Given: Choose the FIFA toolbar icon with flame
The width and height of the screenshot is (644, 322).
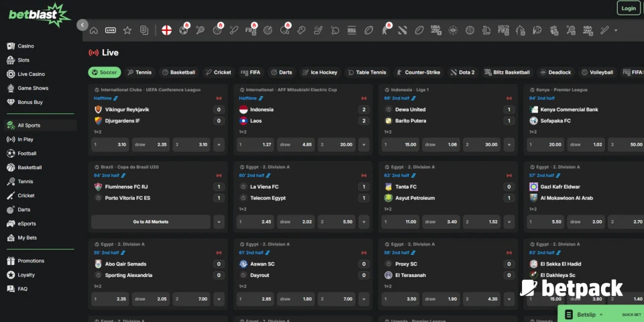Looking at the screenshot, I should 251,30.
